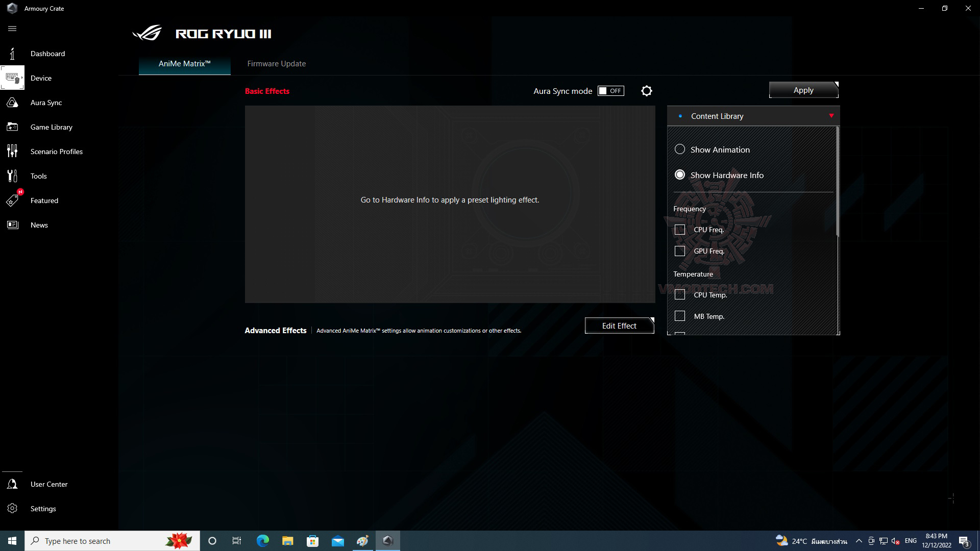The height and width of the screenshot is (551, 980).
Task: Enable the CPU Freq. checkbox
Action: pos(679,230)
